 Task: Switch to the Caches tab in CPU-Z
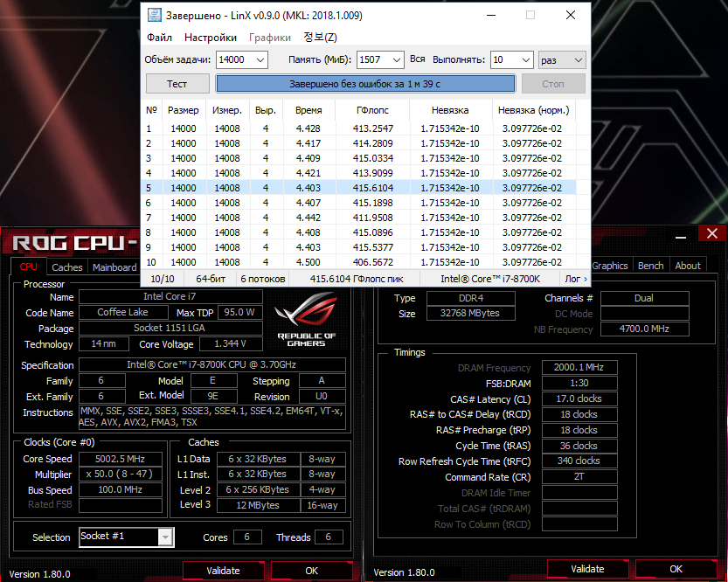[66, 267]
